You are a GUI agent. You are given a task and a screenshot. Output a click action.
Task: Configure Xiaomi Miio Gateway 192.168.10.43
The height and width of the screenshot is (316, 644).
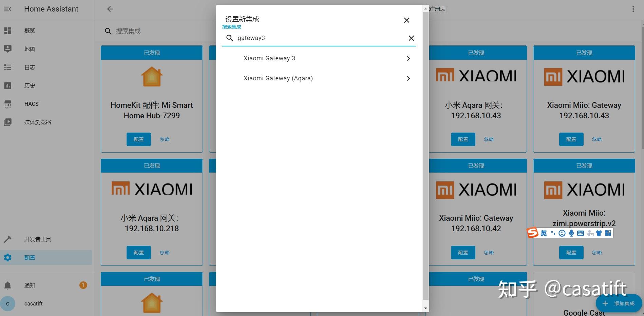point(571,139)
